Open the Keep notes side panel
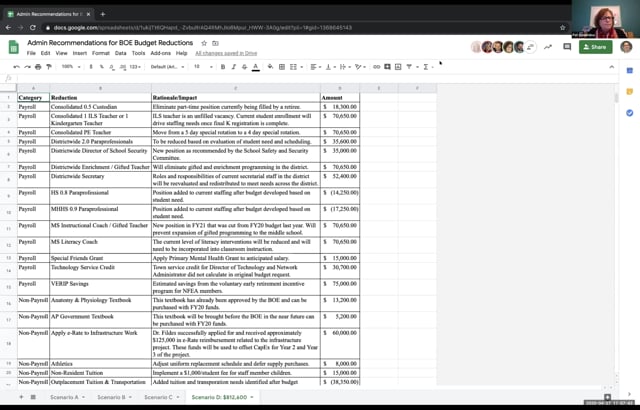The height and width of the screenshot is (410, 640). click(629, 92)
